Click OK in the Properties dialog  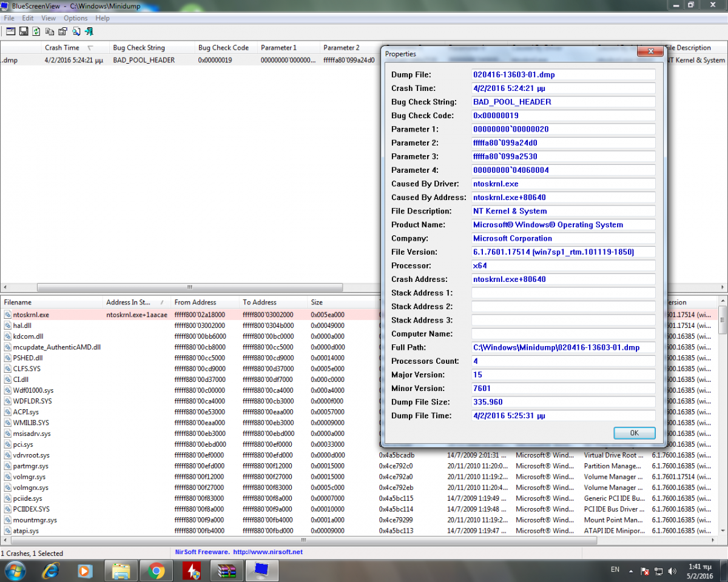[x=634, y=433]
